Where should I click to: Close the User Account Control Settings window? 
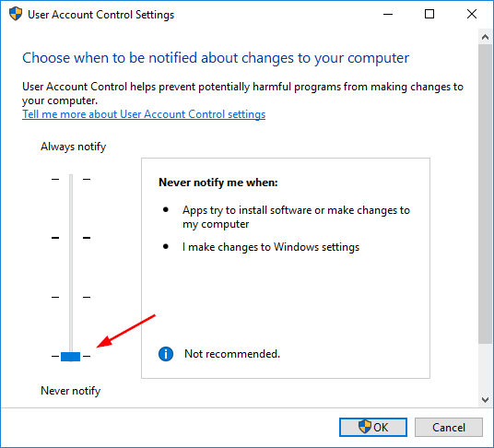coord(472,14)
